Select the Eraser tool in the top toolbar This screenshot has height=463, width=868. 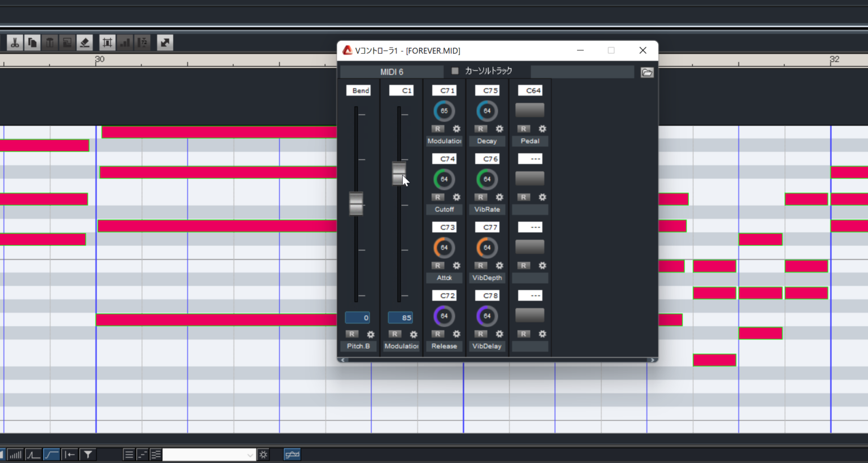[85, 42]
